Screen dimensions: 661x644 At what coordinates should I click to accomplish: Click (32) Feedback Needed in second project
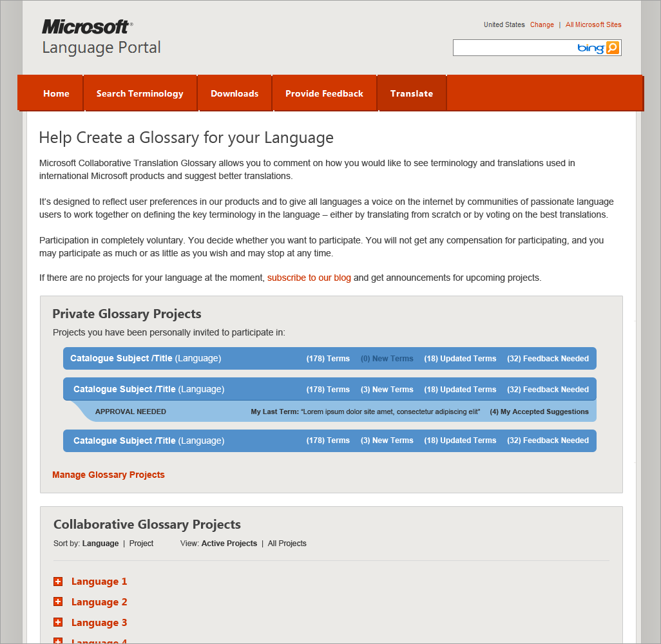coord(548,390)
